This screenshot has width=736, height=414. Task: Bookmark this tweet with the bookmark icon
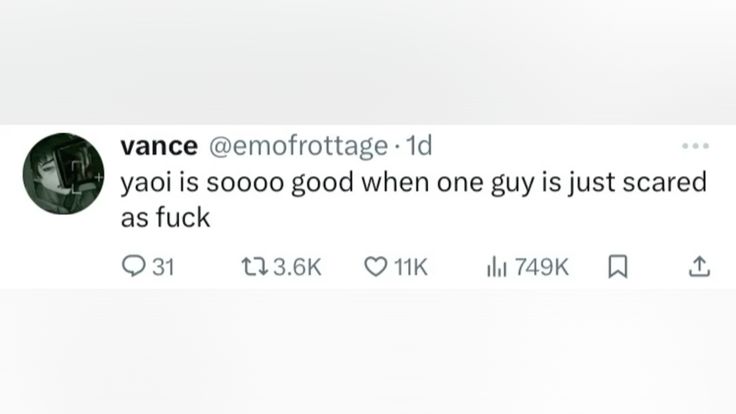pos(618,267)
